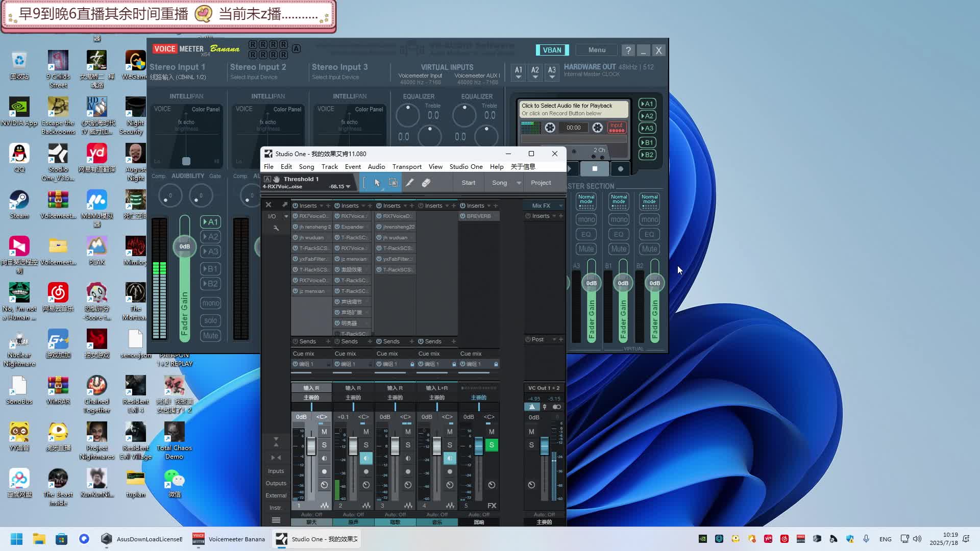Add insert on channel 1 with plus

coord(328,206)
